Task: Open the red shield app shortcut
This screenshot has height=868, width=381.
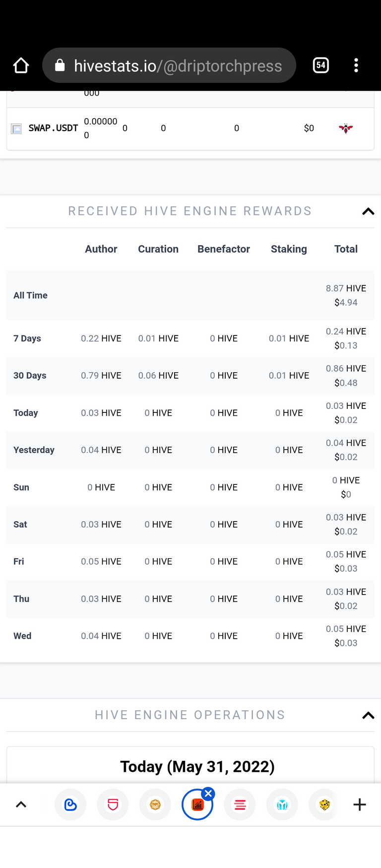Action: [113, 804]
